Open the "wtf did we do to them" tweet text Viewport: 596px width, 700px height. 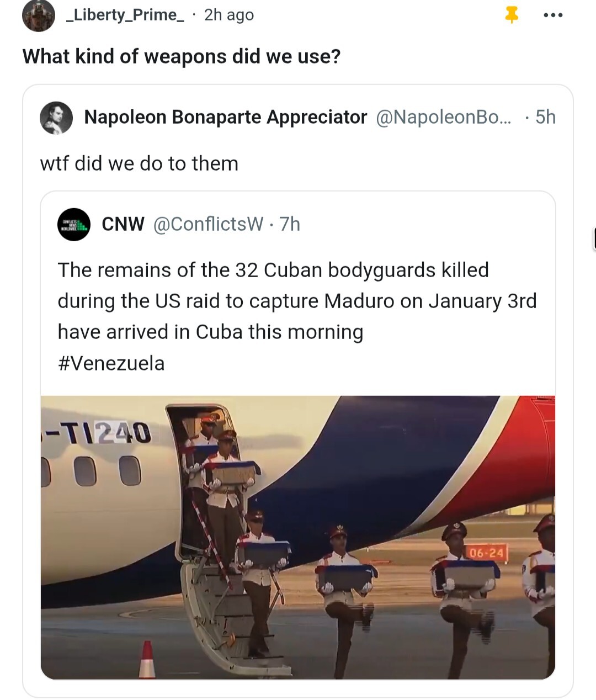click(139, 163)
